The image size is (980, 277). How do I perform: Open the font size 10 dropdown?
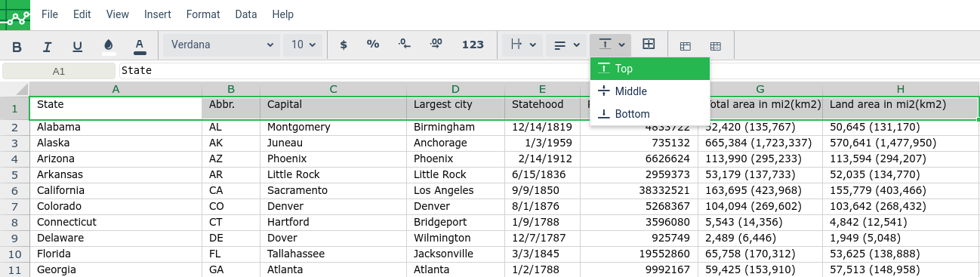pos(303,45)
